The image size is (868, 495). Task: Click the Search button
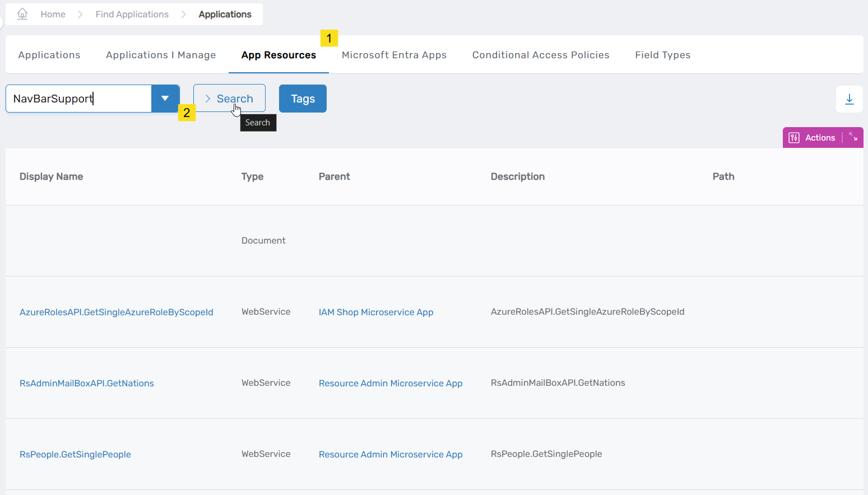tap(229, 98)
